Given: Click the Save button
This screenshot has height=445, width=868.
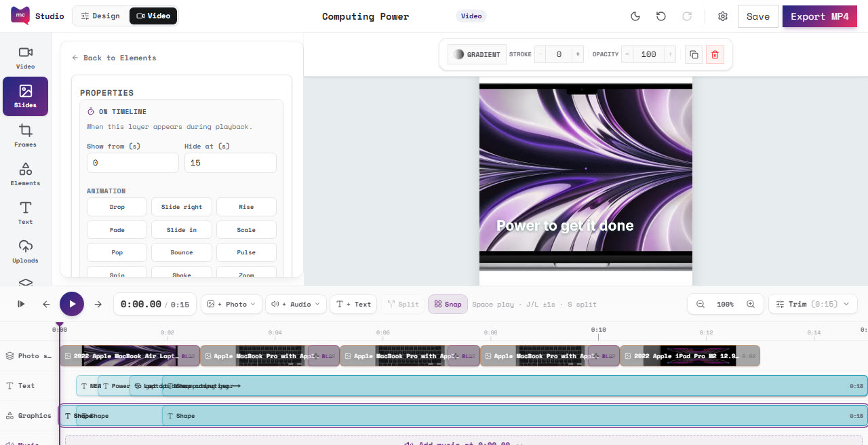Looking at the screenshot, I should click(x=757, y=16).
